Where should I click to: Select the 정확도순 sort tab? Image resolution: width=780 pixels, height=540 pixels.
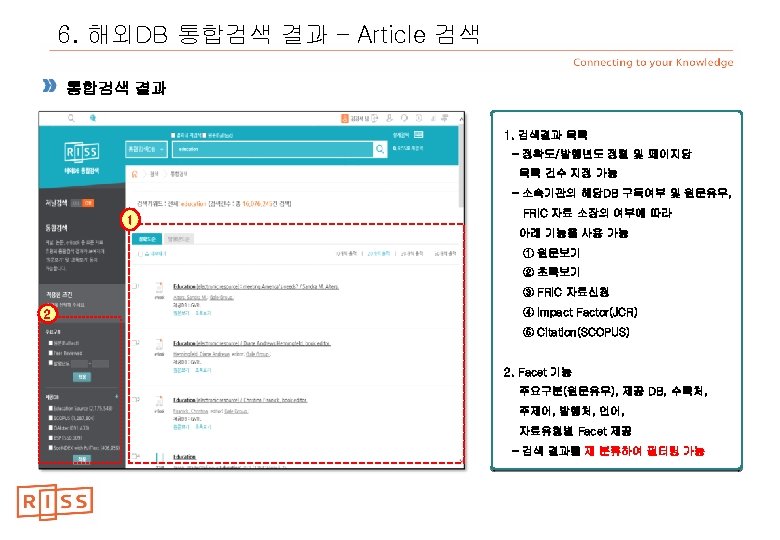click(147, 239)
